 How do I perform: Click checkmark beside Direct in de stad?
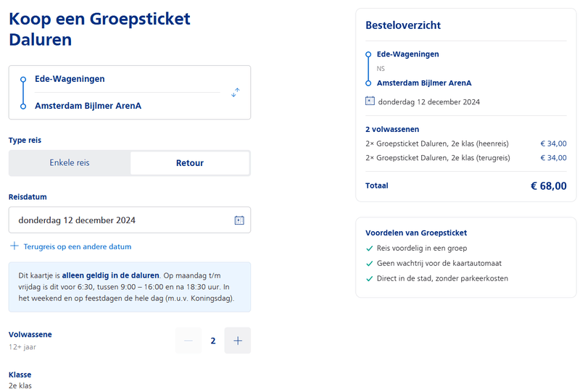(370, 278)
